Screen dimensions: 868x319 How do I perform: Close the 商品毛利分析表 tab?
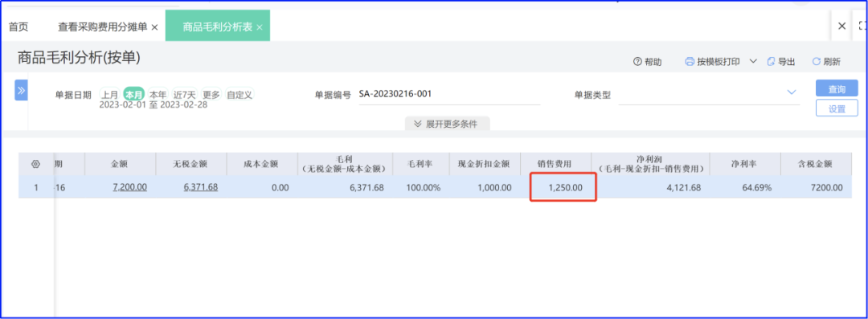point(260,27)
